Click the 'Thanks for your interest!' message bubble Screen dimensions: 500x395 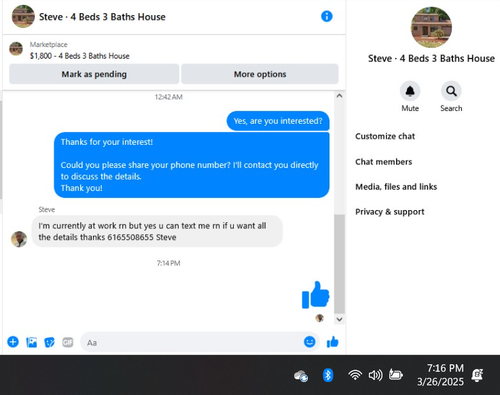[x=192, y=165]
